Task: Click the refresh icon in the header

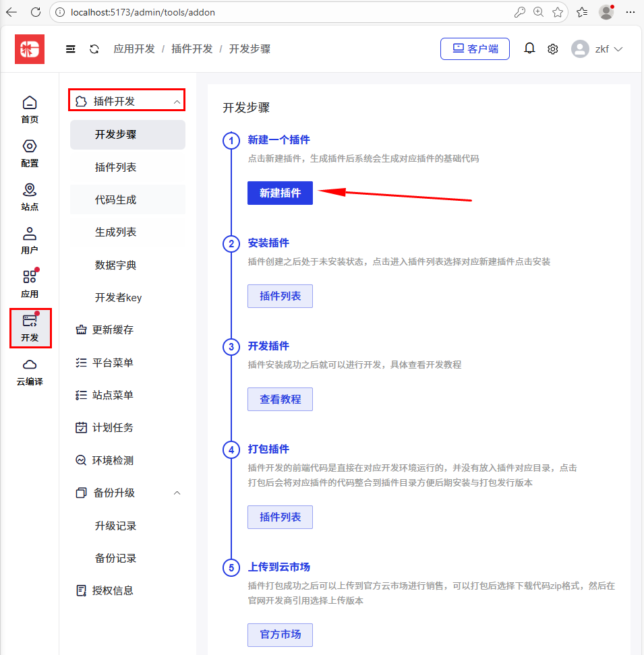Action: [x=94, y=49]
